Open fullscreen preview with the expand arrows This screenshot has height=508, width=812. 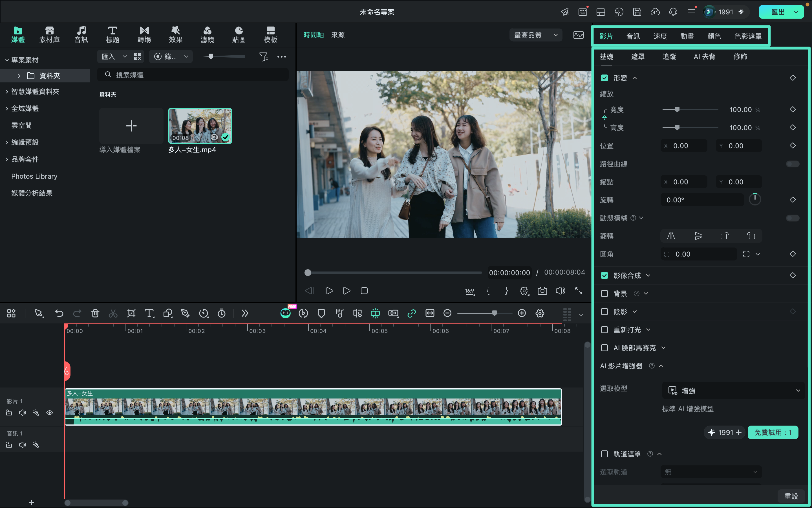[579, 291]
